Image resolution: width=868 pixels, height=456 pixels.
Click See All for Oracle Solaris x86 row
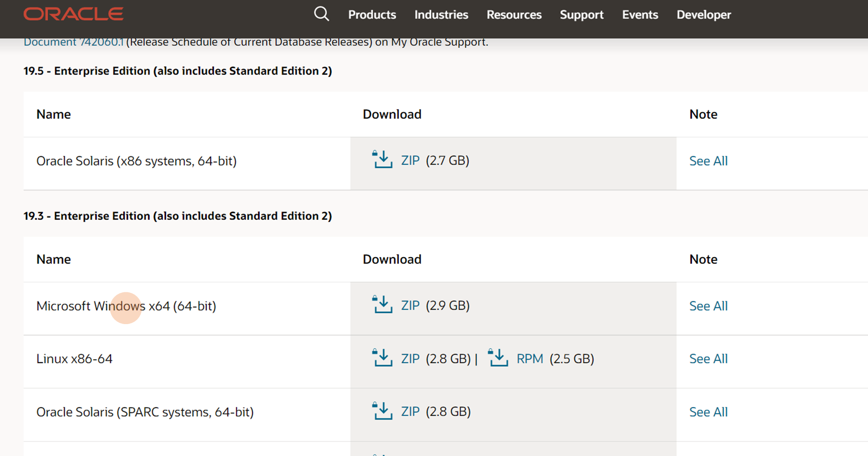708,161
